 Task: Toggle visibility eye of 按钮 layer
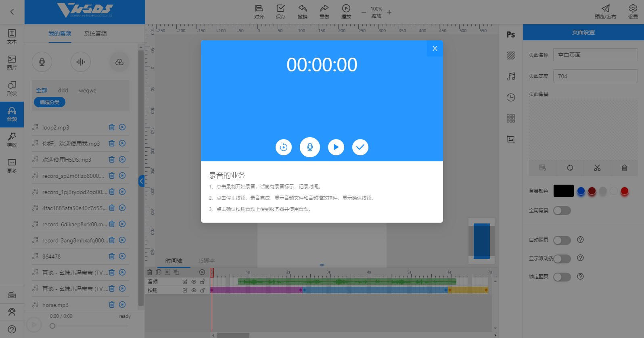194,290
